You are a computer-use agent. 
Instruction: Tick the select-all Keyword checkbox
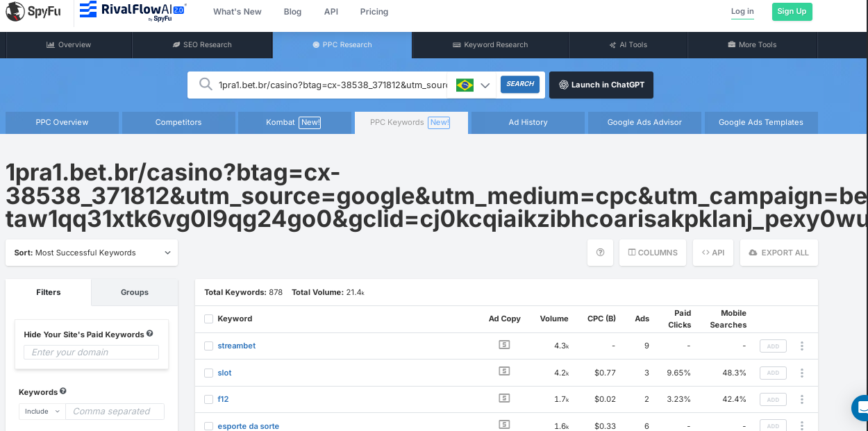tap(208, 319)
